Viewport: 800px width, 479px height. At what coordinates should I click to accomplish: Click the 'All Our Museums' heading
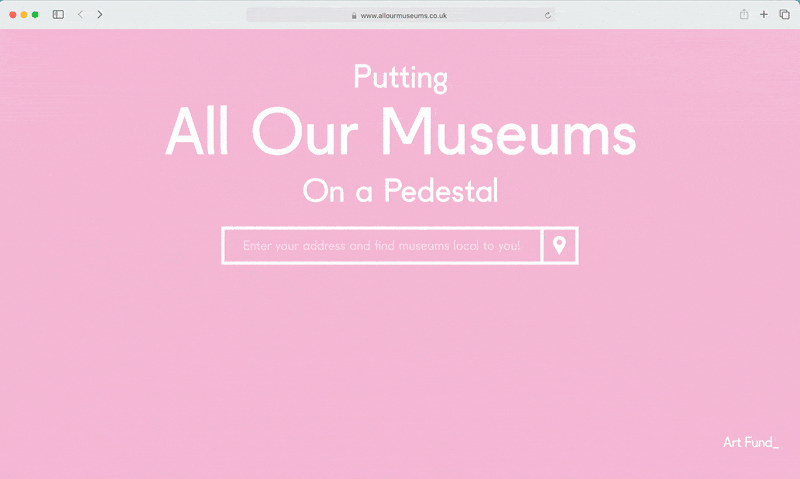(401, 132)
